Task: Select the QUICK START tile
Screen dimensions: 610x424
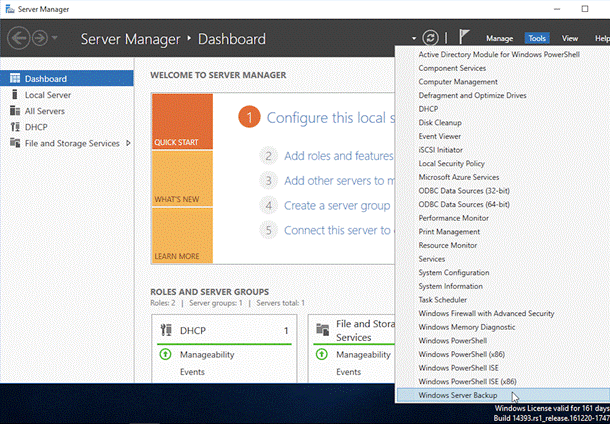Action: pos(182,121)
